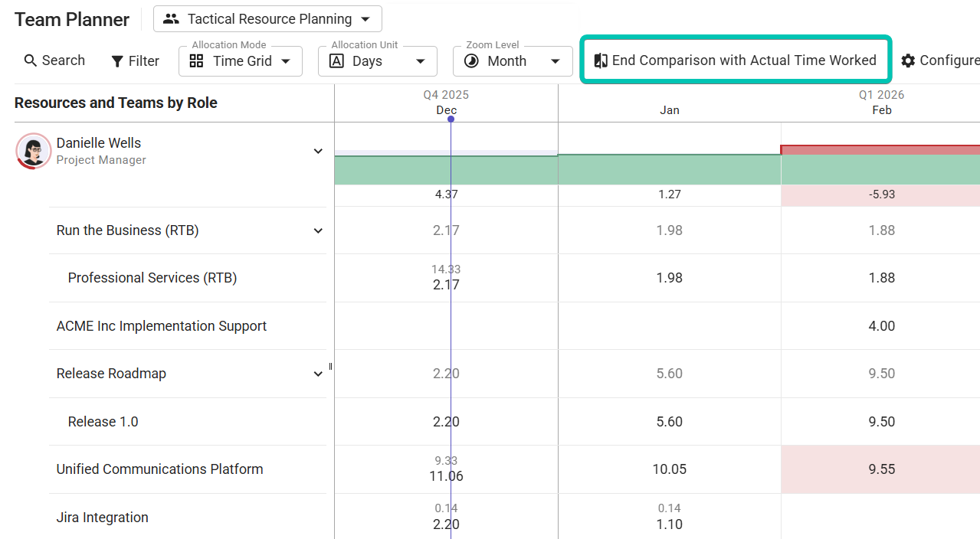Collapse Danielle Wells' resource row
The width and height of the screenshot is (980, 539).
coord(318,151)
